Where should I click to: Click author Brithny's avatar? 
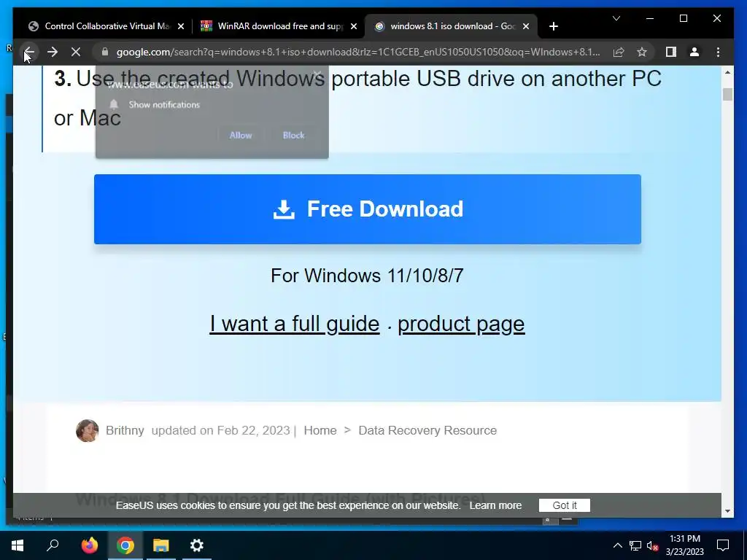(x=88, y=430)
